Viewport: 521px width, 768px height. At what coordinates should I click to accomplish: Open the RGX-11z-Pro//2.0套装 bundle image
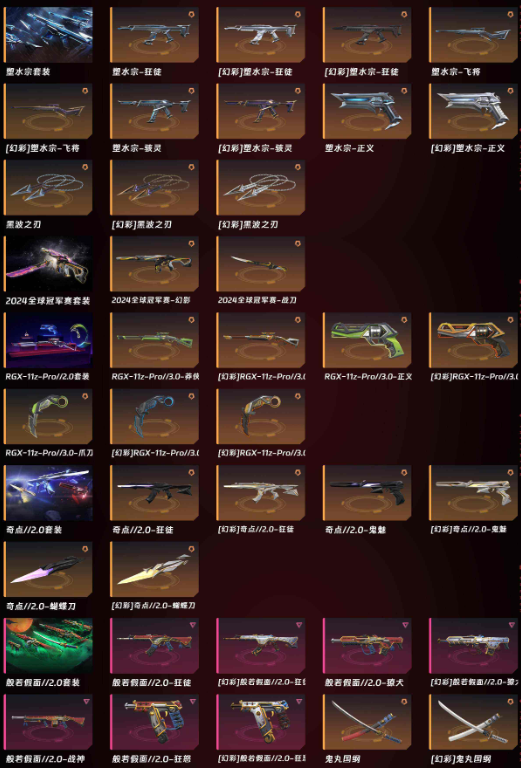pyautogui.click(x=48, y=340)
